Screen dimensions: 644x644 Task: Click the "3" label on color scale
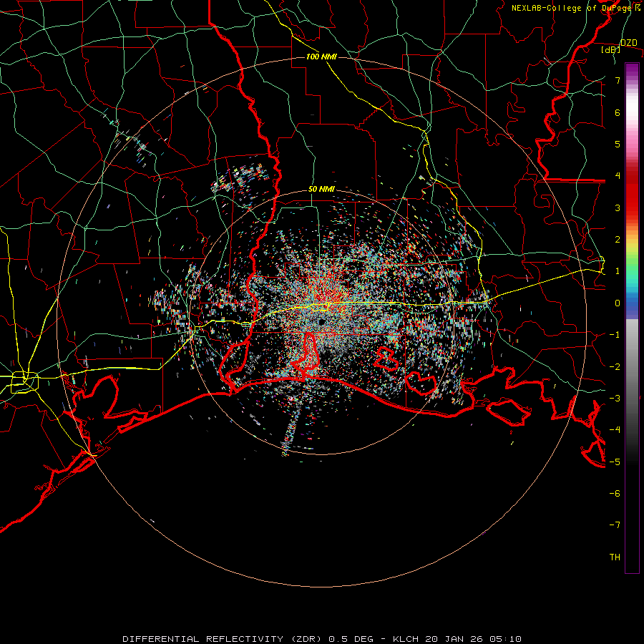tap(618, 208)
